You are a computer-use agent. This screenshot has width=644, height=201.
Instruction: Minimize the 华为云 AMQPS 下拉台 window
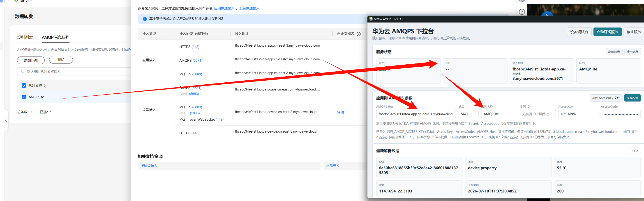tap(627, 19)
